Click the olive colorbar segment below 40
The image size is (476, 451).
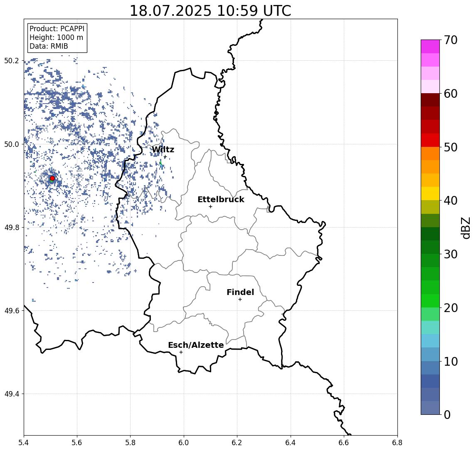(x=430, y=207)
